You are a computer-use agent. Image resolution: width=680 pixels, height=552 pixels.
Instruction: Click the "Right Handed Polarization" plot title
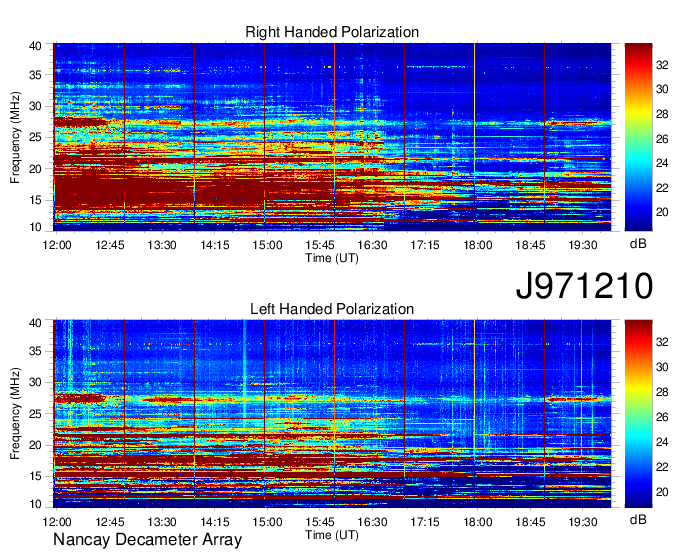[x=332, y=32]
